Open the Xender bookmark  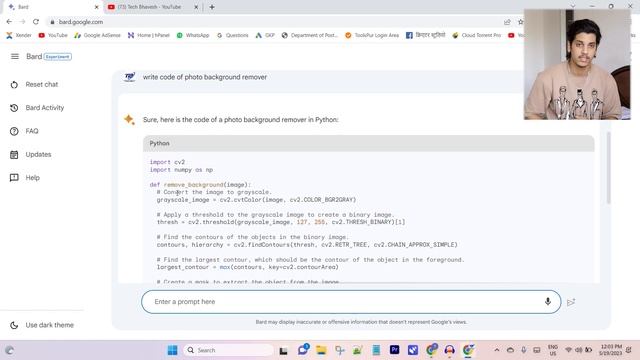[x=19, y=36]
